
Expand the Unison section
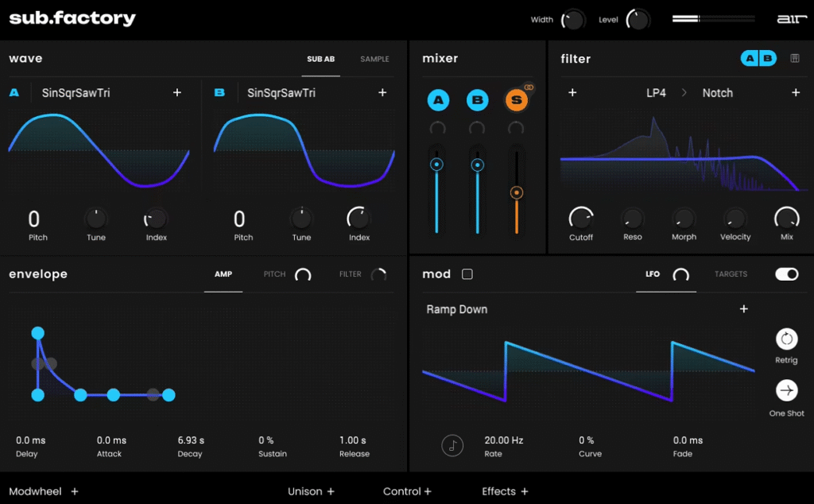pos(311,491)
